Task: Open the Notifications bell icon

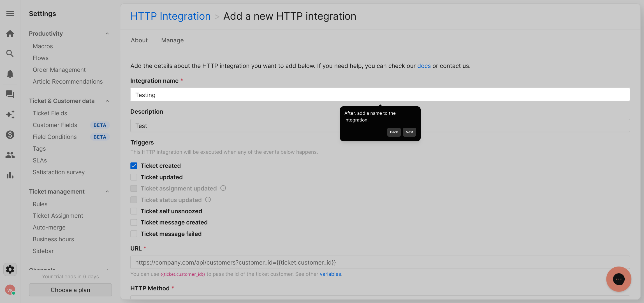Action: pos(10,74)
